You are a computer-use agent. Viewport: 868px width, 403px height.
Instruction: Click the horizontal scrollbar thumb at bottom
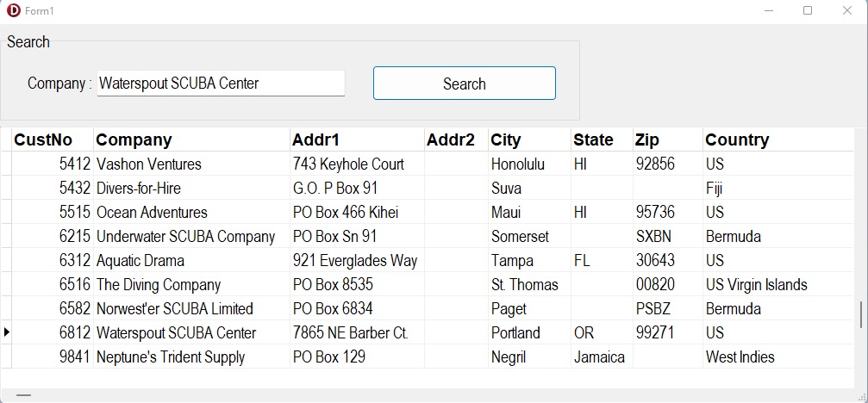point(23,395)
